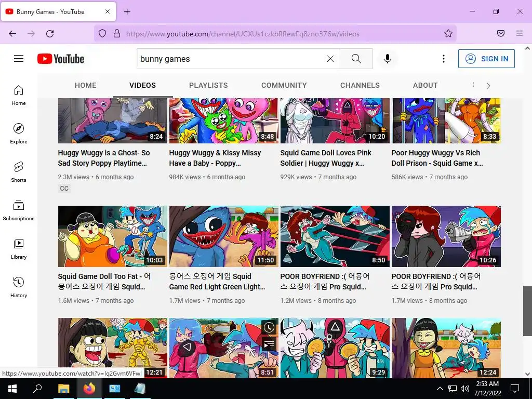Open Explore in the left sidebar
Viewport: 532px width, 399px height.
point(19,134)
